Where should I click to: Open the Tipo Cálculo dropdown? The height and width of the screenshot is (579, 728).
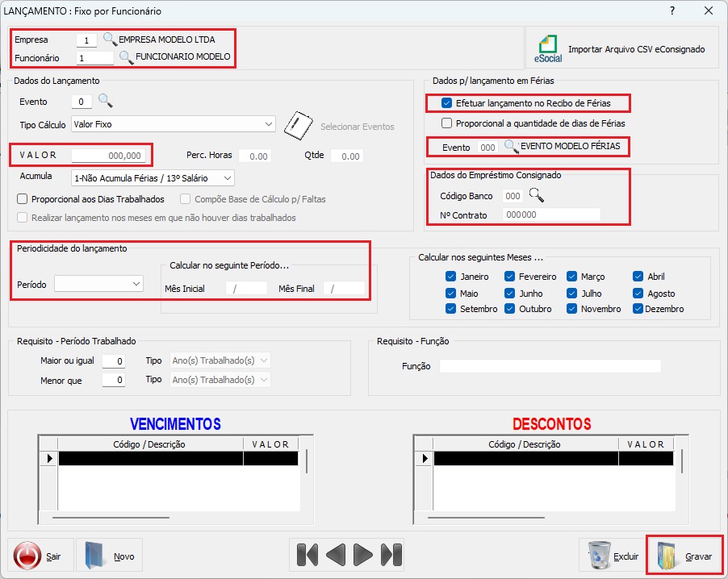point(269,125)
